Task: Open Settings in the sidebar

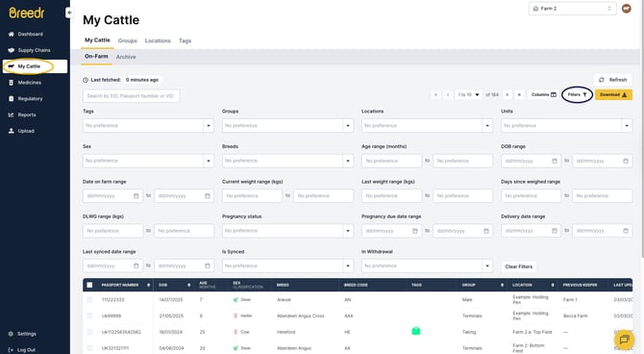Action: coord(23,334)
